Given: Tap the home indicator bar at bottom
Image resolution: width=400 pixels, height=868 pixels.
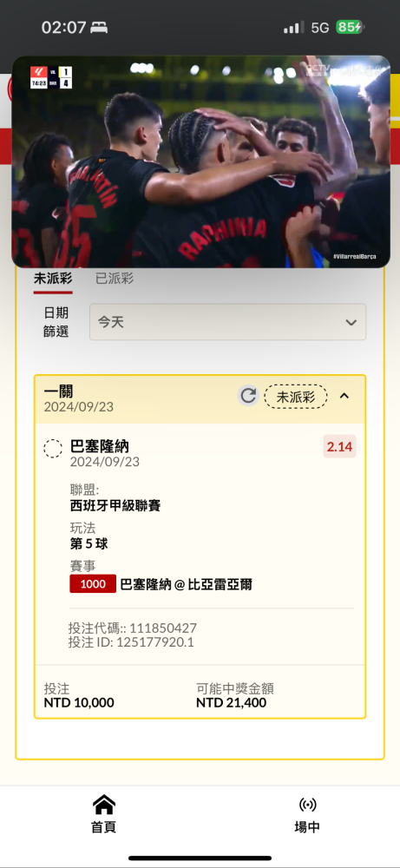Looking at the screenshot, I should click(x=200, y=858).
